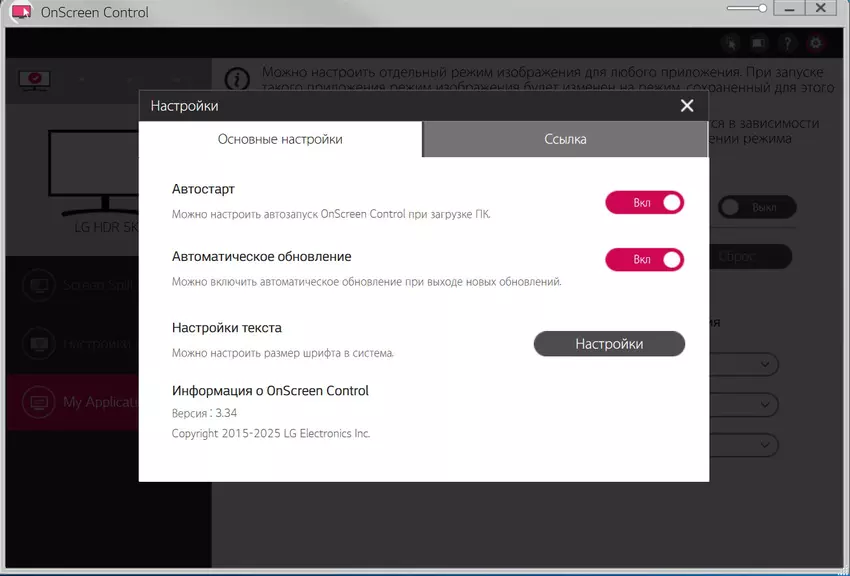
Task: Click the monitor display icon in toolbar
Action: click(x=759, y=43)
